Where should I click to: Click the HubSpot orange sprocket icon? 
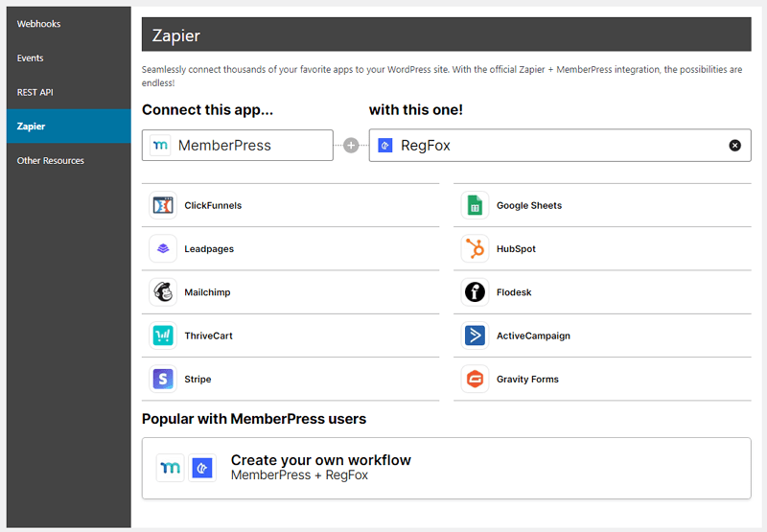pos(475,249)
